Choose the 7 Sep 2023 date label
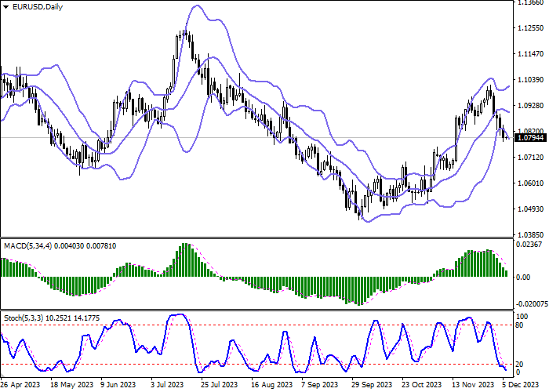The height and width of the screenshot is (392, 549). click(x=320, y=385)
